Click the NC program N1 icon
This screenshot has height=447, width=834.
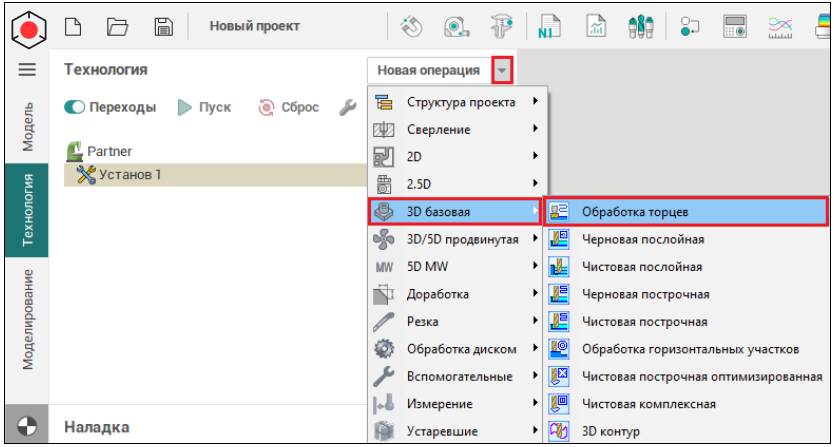pos(548,28)
